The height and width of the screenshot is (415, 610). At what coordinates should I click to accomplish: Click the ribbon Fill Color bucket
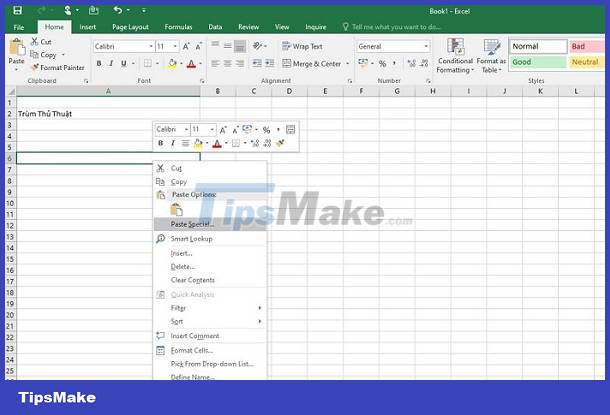(172, 63)
